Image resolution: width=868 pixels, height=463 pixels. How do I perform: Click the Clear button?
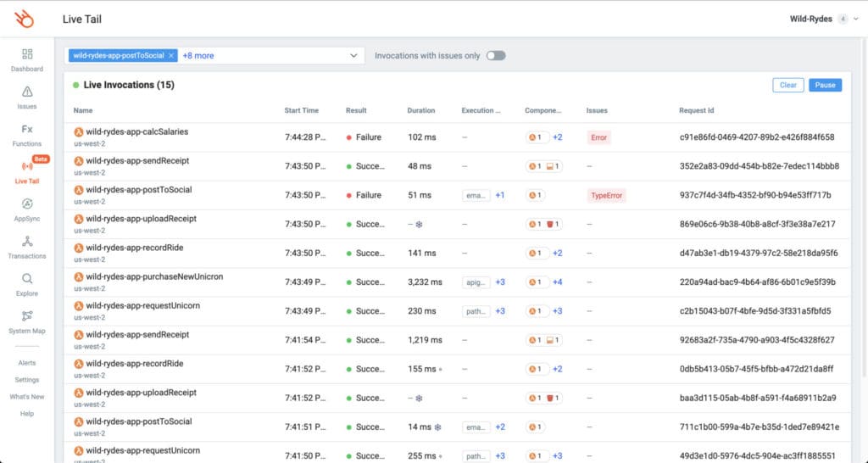coord(787,86)
